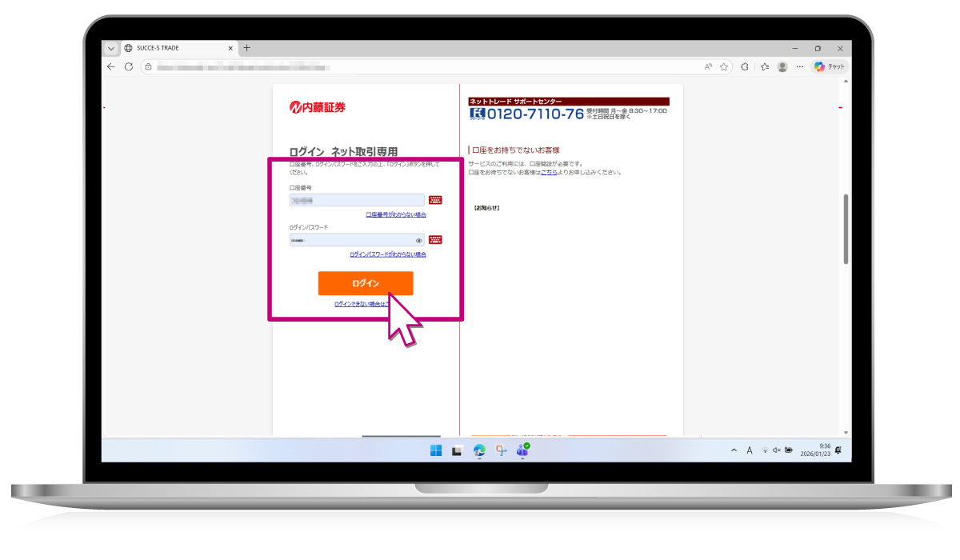Open software keyboard for login password field
The width and height of the screenshot is (960, 560).
pos(435,239)
